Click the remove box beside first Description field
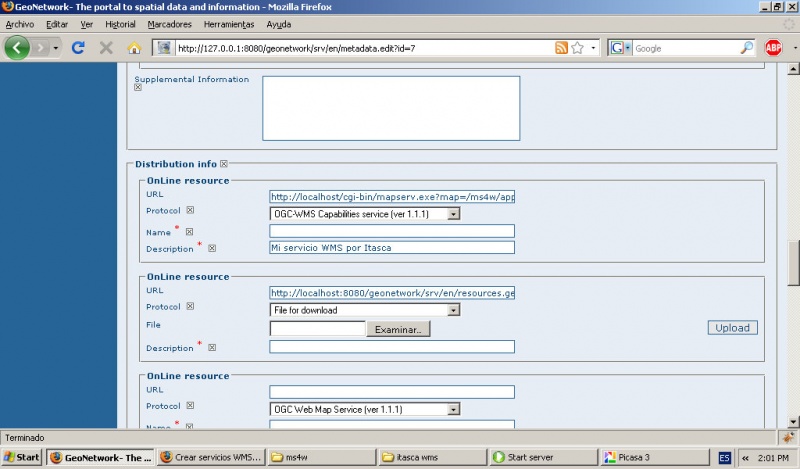Viewport: 800px width, 469px height. tap(212, 248)
